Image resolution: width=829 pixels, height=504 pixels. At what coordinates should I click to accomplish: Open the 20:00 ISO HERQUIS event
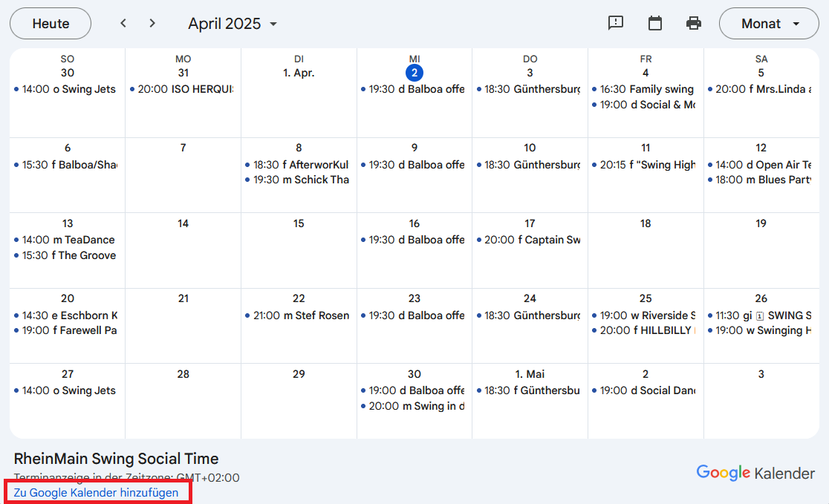click(184, 89)
